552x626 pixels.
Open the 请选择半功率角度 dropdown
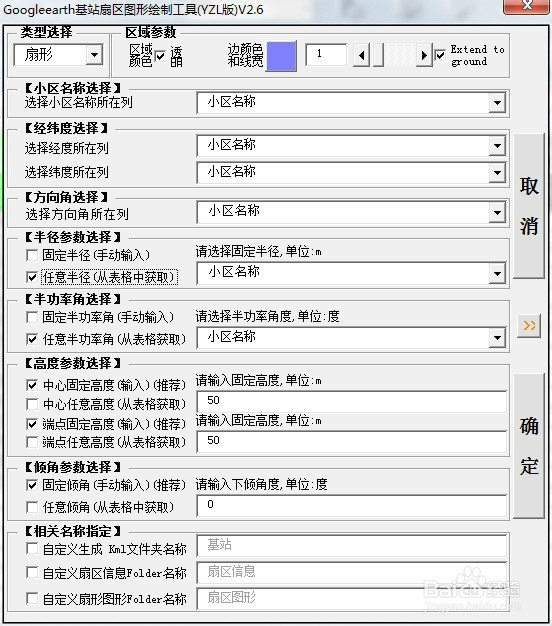point(497,338)
